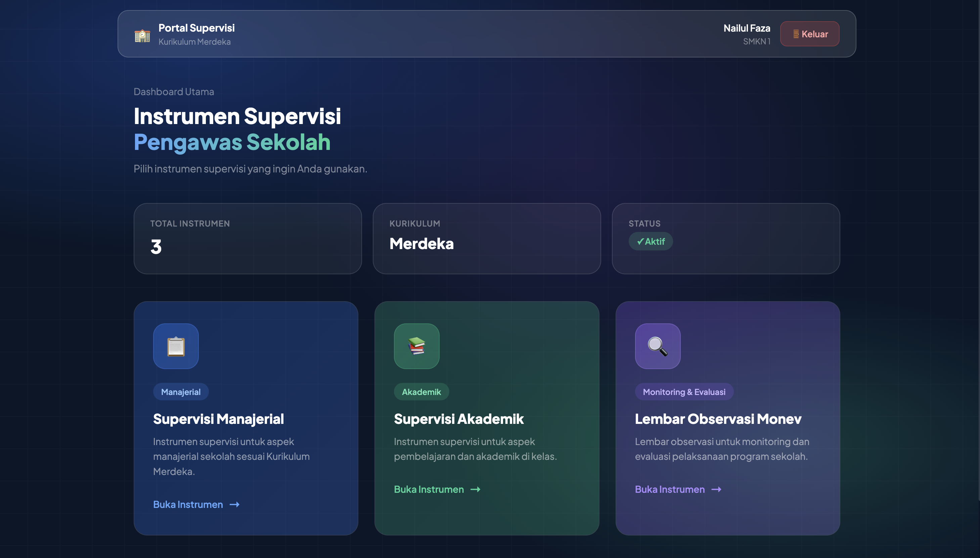Viewport: 980px width, 558px height.
Task: Click the magnifying glass icon in Monev card
Action: [658, 346]
